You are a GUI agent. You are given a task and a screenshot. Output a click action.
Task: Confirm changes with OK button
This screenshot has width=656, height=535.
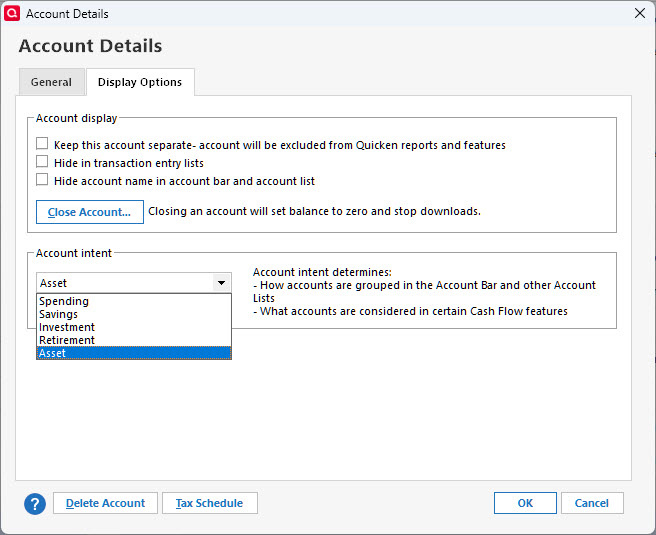point(525,503)
